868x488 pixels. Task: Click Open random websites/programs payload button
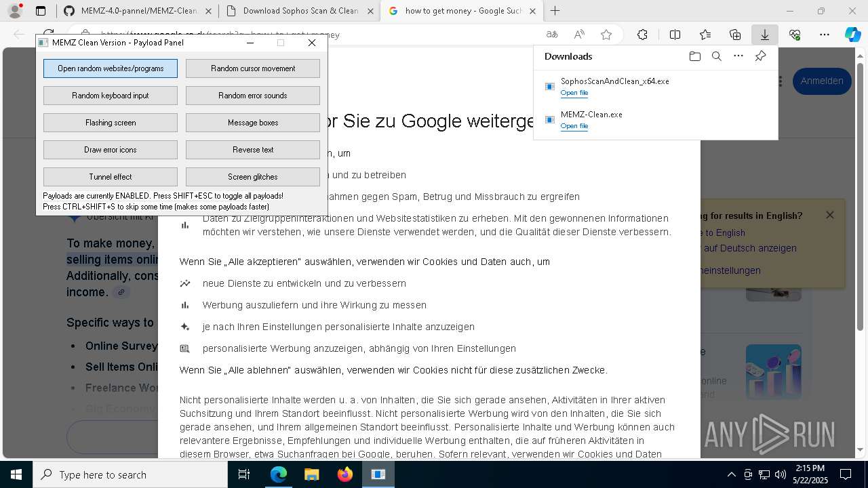click(x=111, y=68)
